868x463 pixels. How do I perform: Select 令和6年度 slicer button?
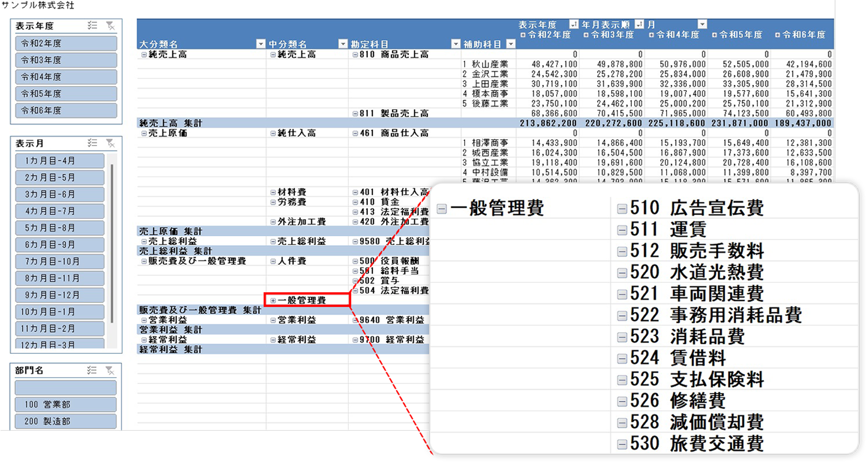point(66,110)
